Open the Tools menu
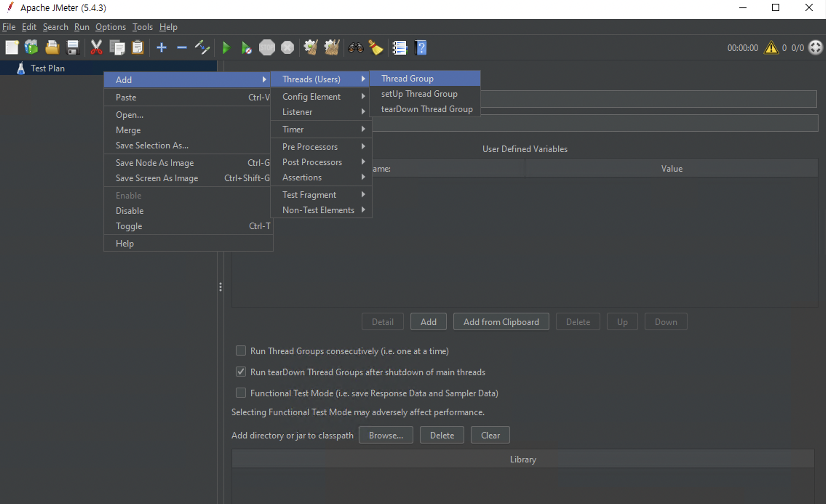The image size is (826, 504). click(142, 27)
